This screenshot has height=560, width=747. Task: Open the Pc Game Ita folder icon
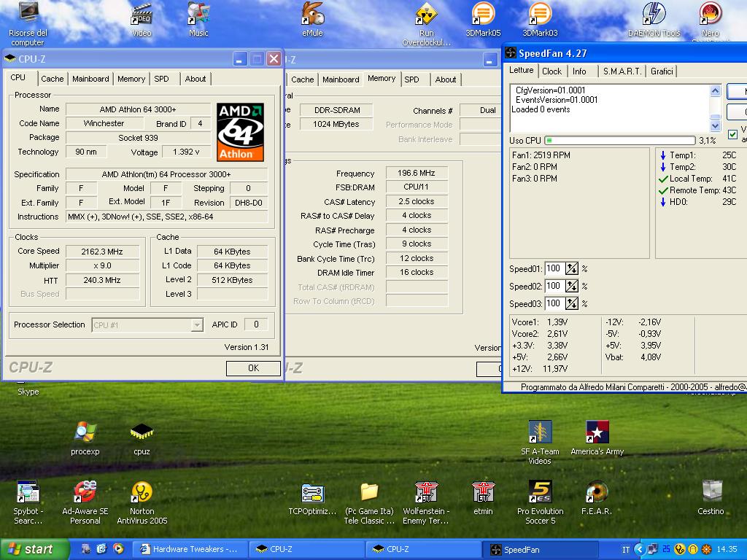tap(369, 504)
